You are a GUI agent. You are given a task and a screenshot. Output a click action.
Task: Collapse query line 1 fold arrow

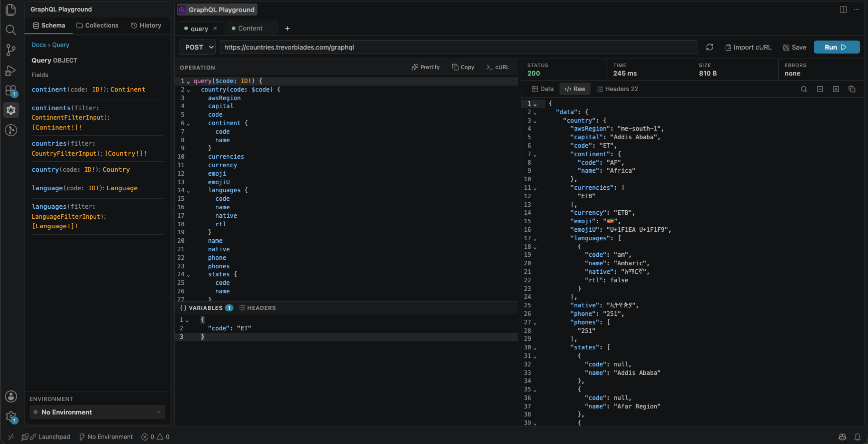188,82
